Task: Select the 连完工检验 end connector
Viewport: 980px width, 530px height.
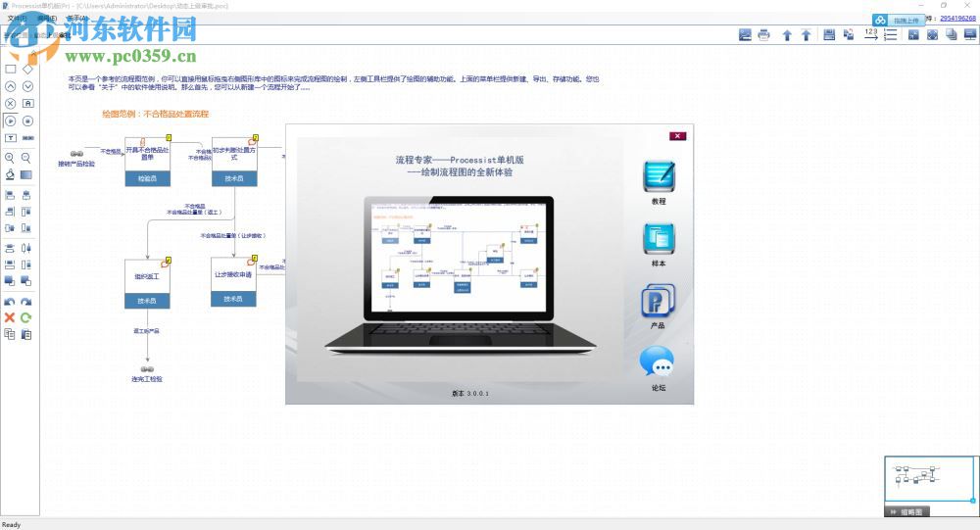Action: (x=147, y=374)
